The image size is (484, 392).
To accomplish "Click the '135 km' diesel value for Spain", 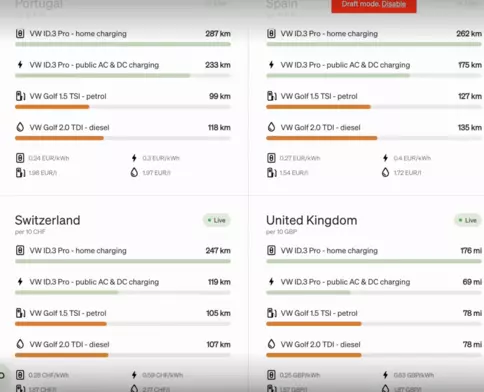I will click(x=470, y=127).
